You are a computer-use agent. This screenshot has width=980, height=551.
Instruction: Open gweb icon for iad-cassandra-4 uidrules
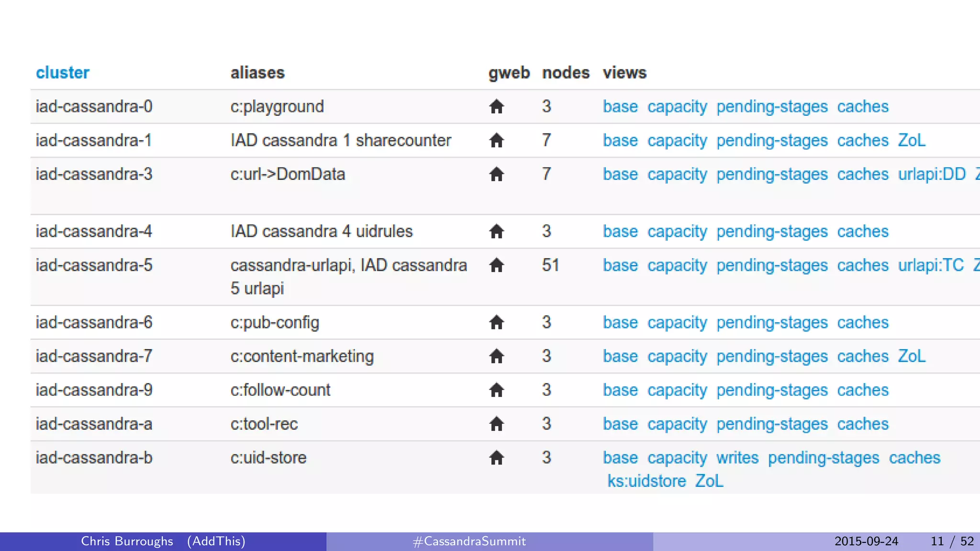tap(497, 231)
